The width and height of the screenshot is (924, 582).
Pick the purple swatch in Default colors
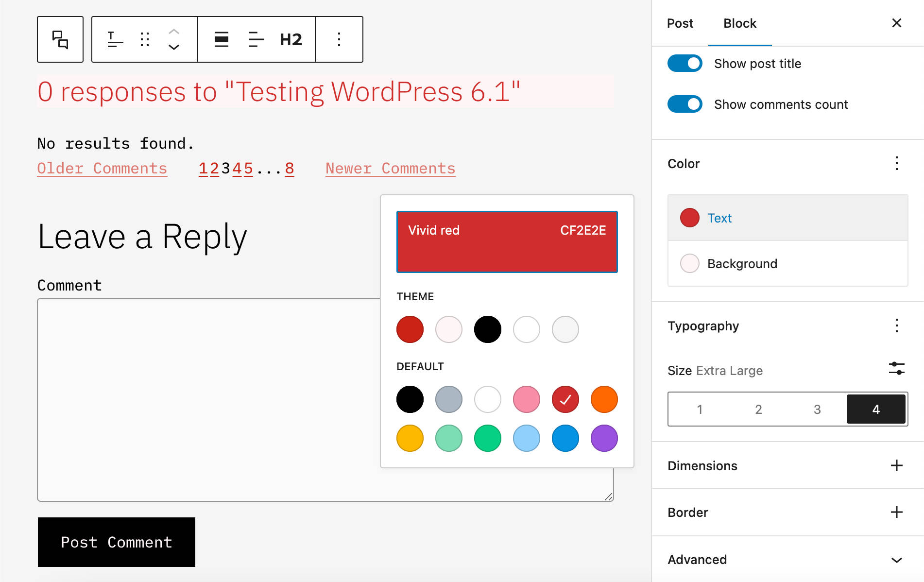click(x=604, y=438)
